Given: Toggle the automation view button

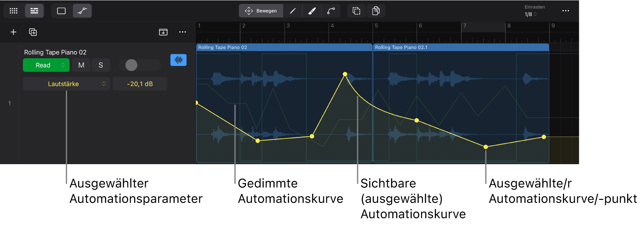Looking at the screenshot, I should coord(82,11).
